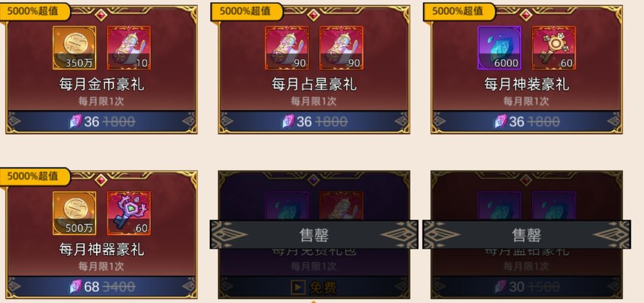Screen dimensions: 644x303
Task: Tap the 售罄 banner on the free pack
Action: [x=314, y=234]
